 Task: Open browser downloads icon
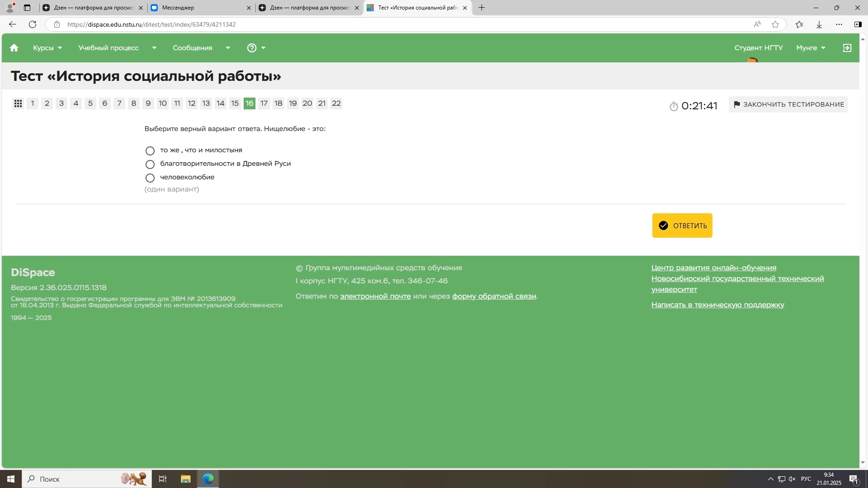click(x=819, y=24)
